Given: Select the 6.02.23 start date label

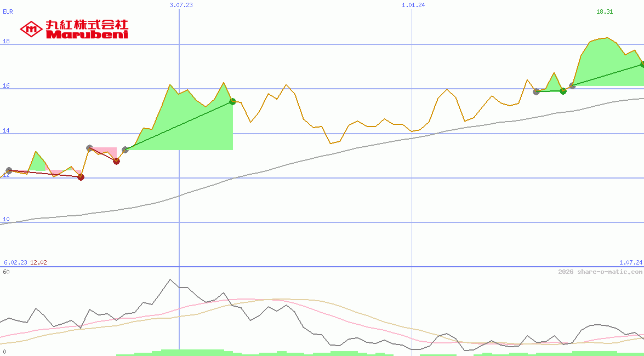Looking at the screenshot, I should pyautogui.click(x=15, y=262).
